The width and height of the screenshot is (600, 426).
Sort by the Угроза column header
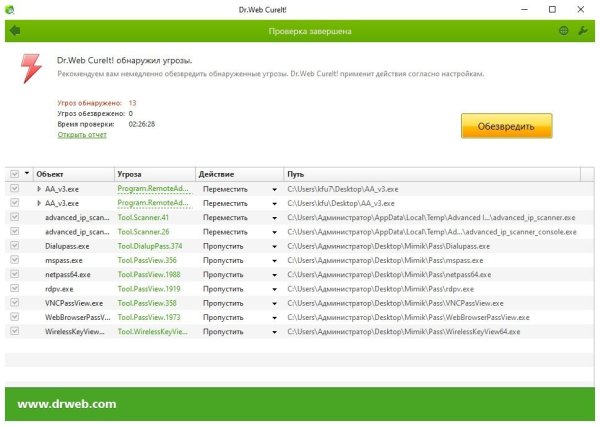coord(155,174)
